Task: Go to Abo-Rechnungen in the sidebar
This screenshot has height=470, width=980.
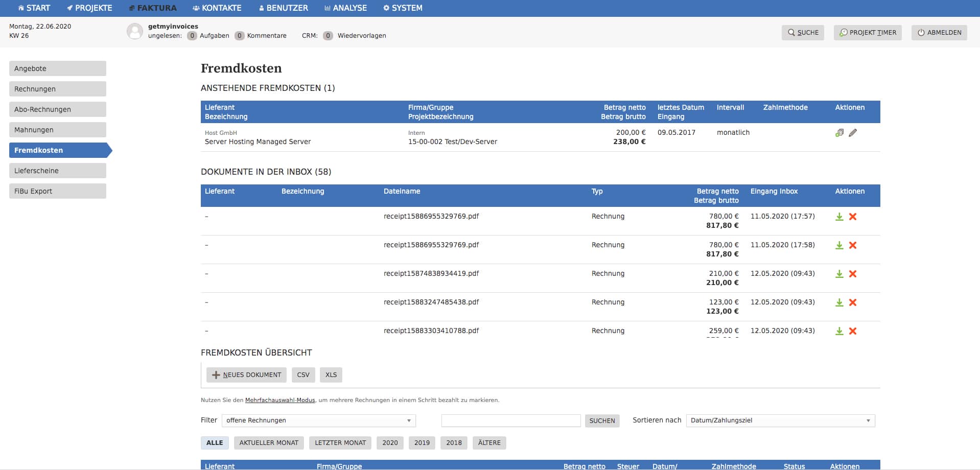Action: (58, 109)
